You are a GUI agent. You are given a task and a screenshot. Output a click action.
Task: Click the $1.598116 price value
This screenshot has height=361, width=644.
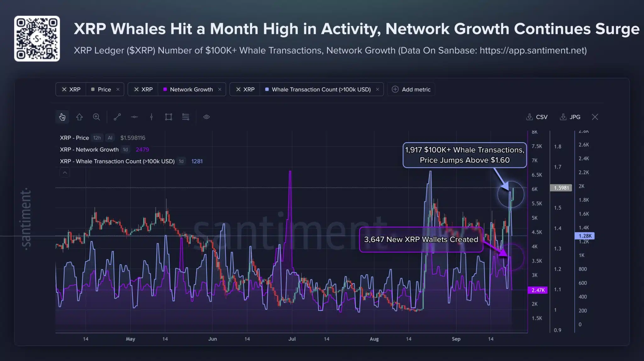133,138
